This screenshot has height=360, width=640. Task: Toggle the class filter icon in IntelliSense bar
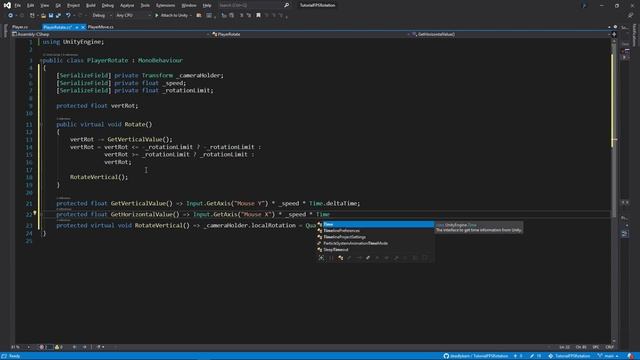[340, 258]
